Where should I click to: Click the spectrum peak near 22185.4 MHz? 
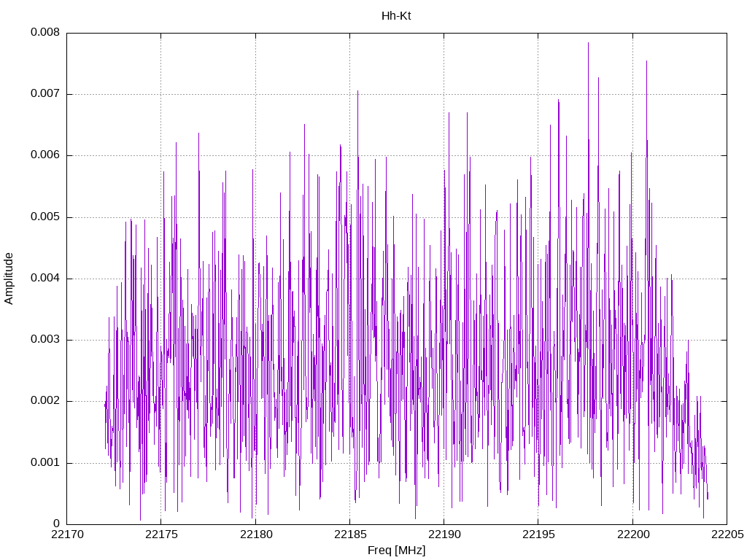coord(357,92)
